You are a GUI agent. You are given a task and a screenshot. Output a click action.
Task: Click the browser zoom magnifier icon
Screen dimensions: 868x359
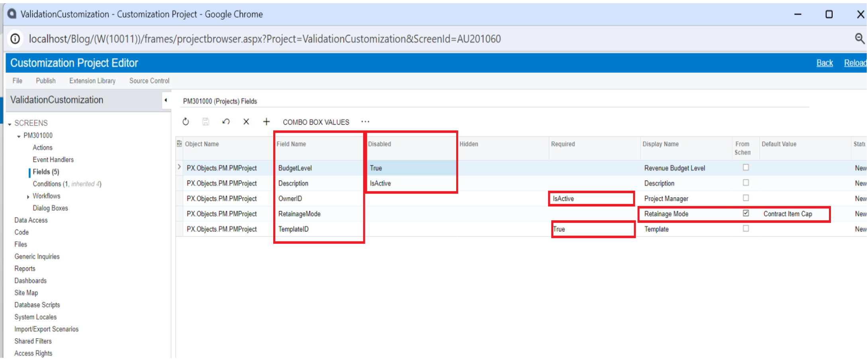point(859,39)
